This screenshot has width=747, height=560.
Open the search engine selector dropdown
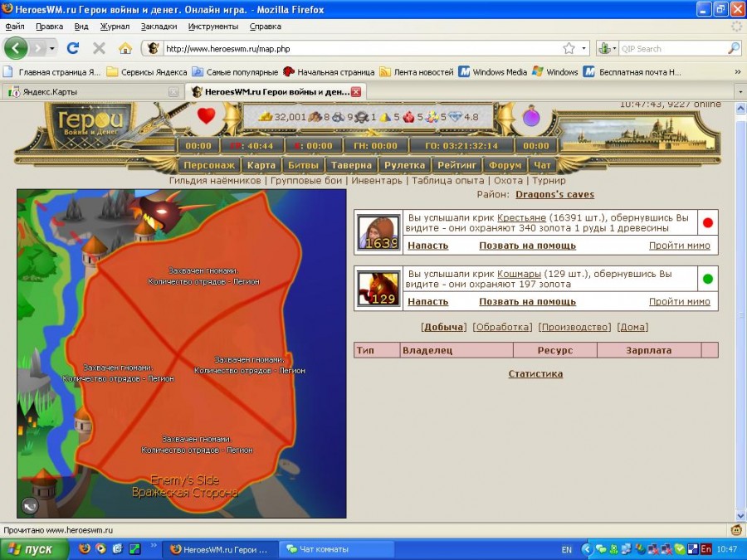[x=608, y=48]
